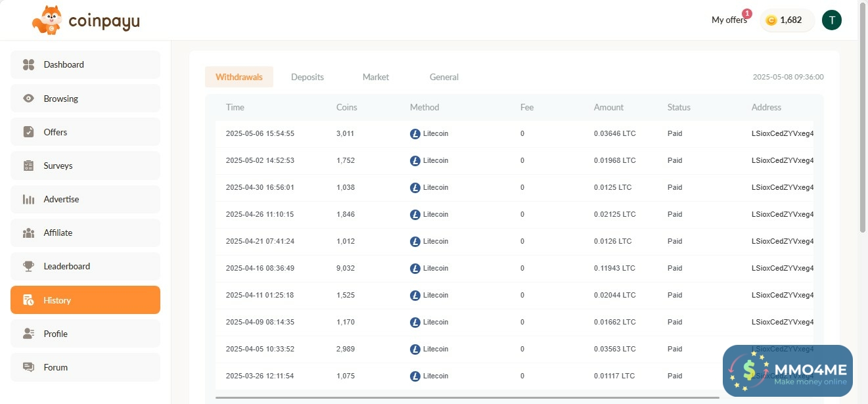Open the General history tab
The height and width of the screenshot is (404, 868).
(444, 77)
